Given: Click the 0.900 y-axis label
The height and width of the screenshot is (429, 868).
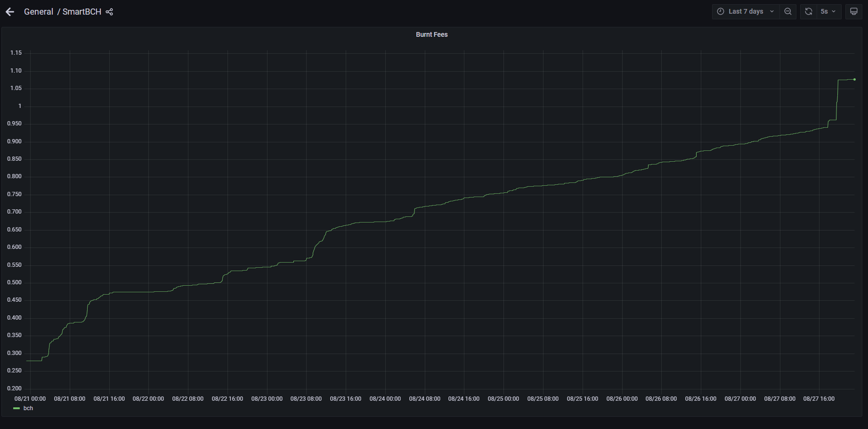Looking at the screenshot, I should pos(15,141).
